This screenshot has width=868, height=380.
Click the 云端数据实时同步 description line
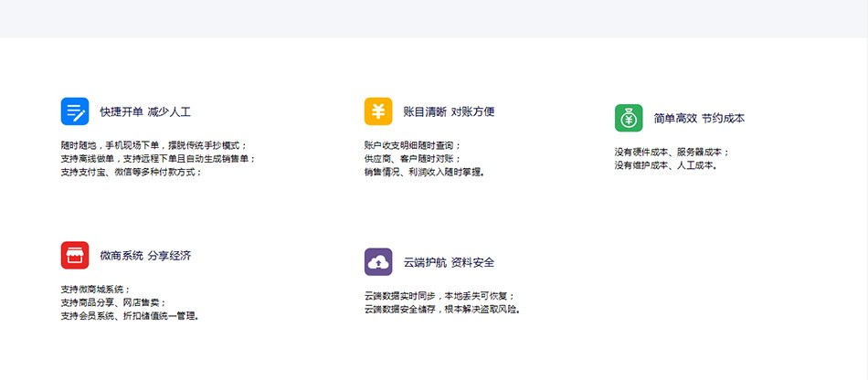pos(439,296)
